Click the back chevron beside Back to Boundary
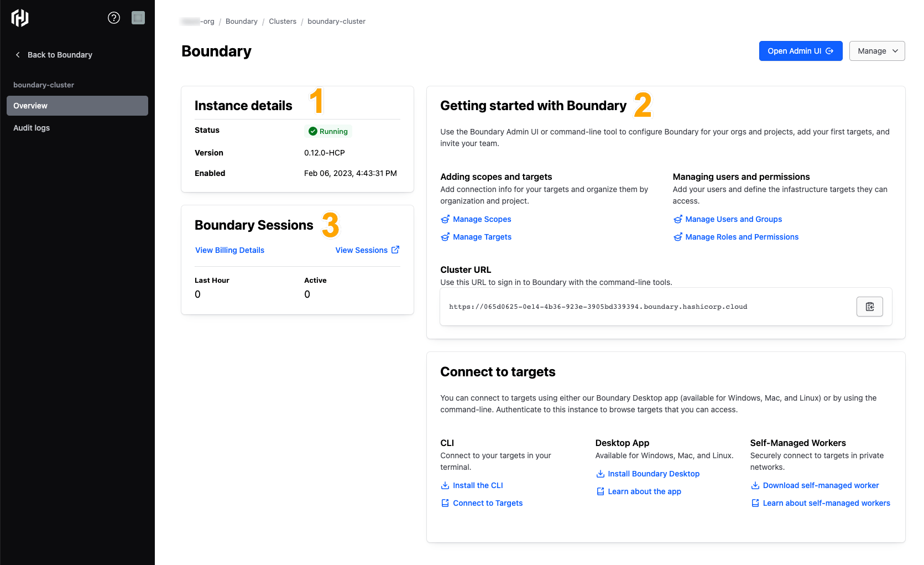This screenshot has width=924, height=565. point(18,54)
